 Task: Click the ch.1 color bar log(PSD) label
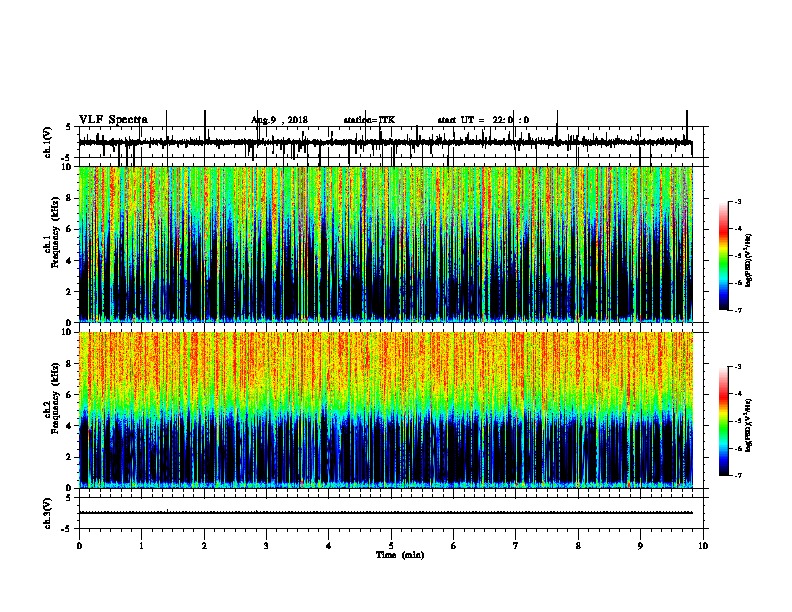click(x=749, y=261)
